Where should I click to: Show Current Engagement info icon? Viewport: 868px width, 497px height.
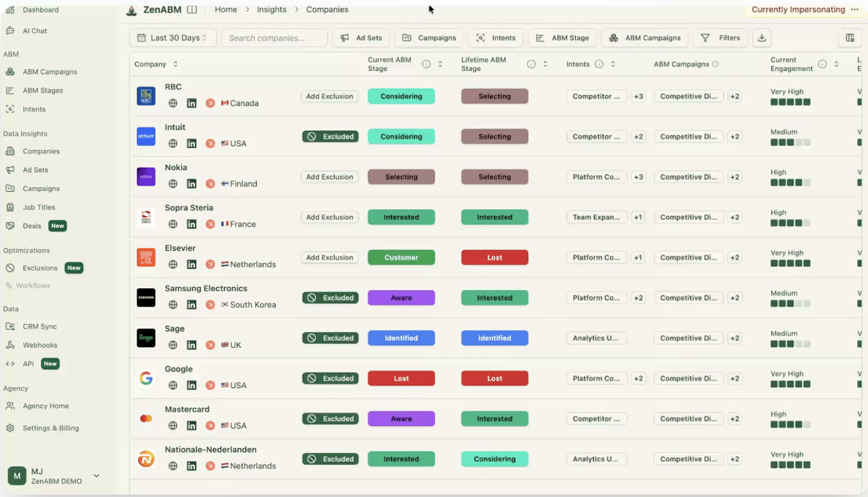[822, 64]
